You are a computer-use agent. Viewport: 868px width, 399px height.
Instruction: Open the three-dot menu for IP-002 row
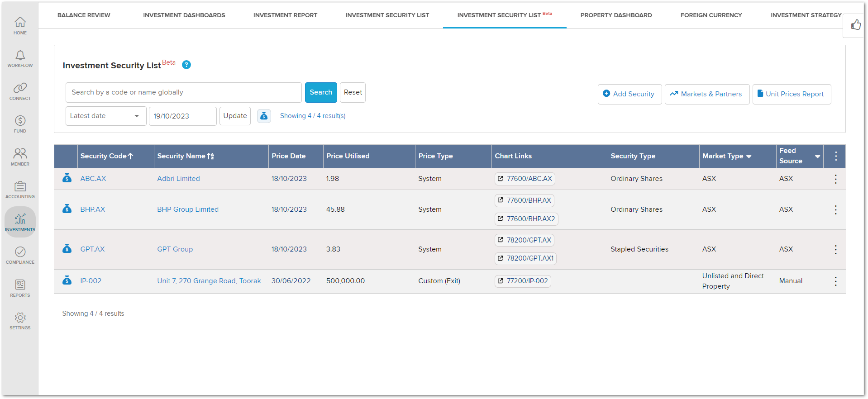click(836, 281)
